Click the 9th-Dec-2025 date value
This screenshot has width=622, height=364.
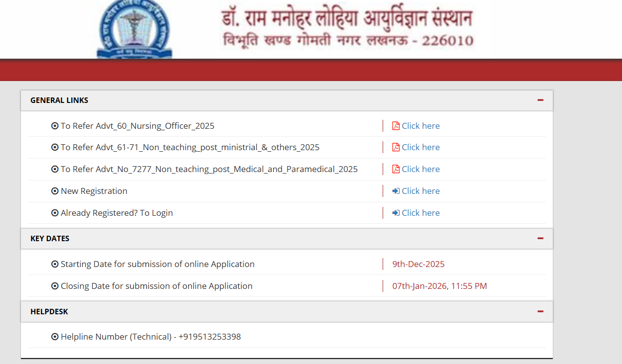418,264
